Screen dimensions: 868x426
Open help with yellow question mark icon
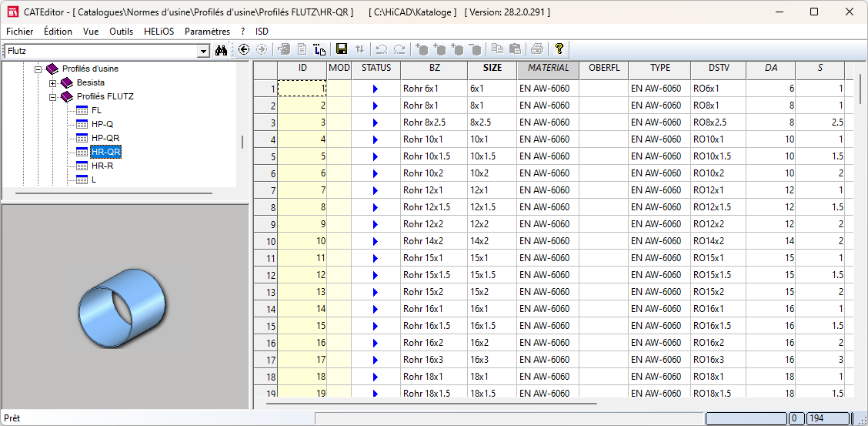coord(559,49)
